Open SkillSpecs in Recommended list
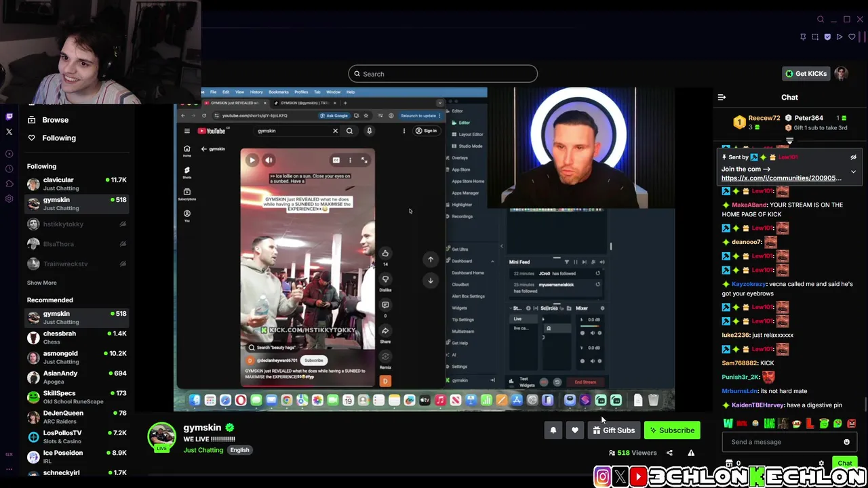Viewport: 868px width, 488px height. click(77, 397)
